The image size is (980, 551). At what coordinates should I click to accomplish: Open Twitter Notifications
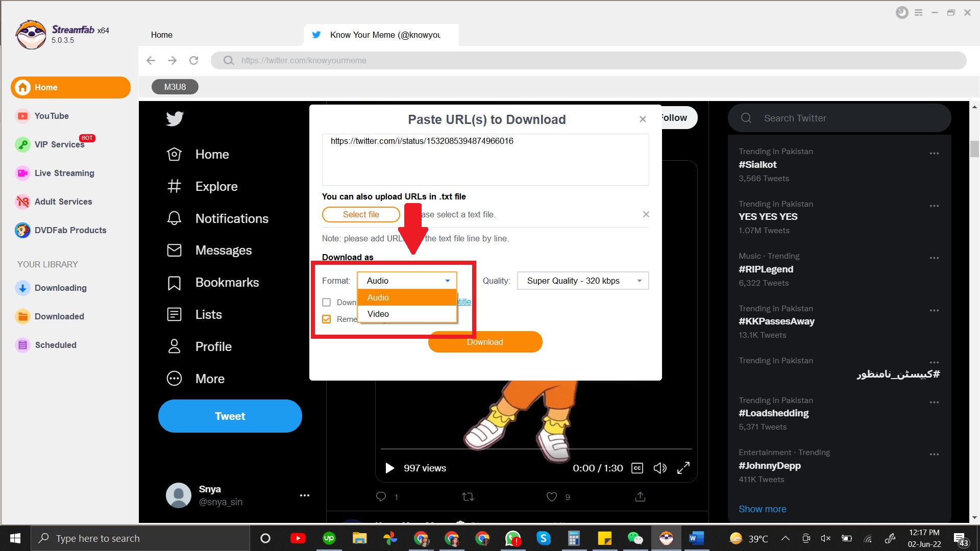point(217,218)
